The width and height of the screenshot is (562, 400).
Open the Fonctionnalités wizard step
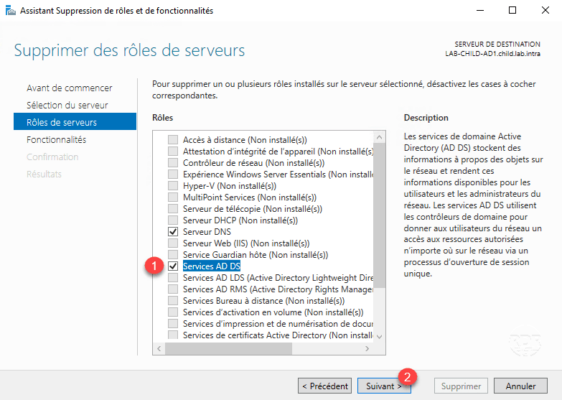pos(56,139)
